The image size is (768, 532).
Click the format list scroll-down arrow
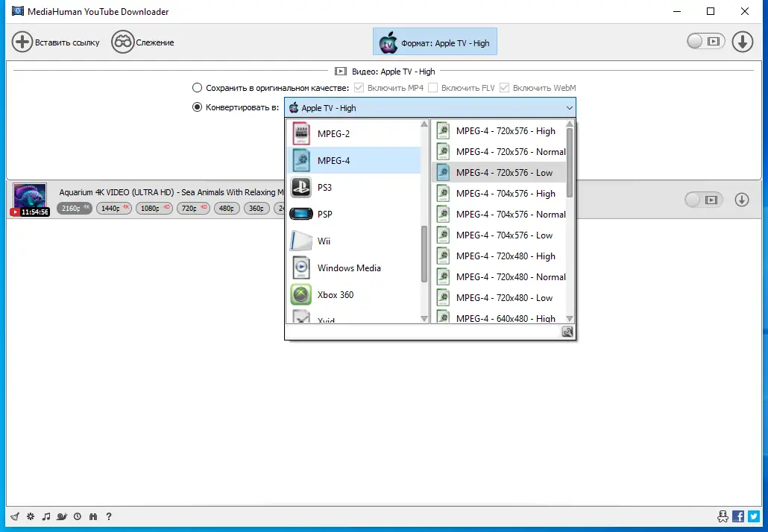click(x=424, y=319)
